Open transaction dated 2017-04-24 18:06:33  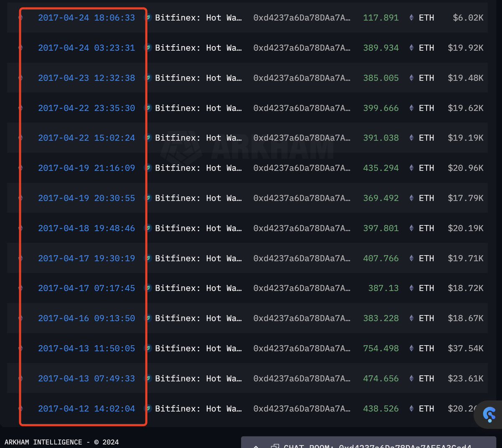coord(87,18)
